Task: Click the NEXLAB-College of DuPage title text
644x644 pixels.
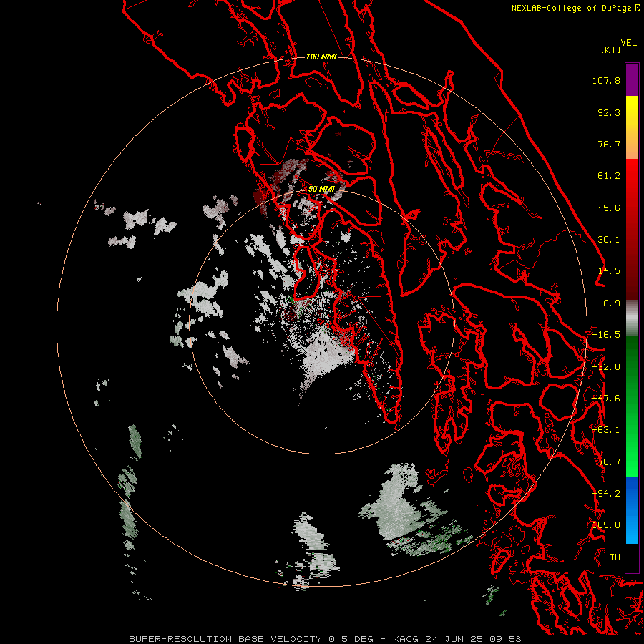Action: click(x=571, y=8)
